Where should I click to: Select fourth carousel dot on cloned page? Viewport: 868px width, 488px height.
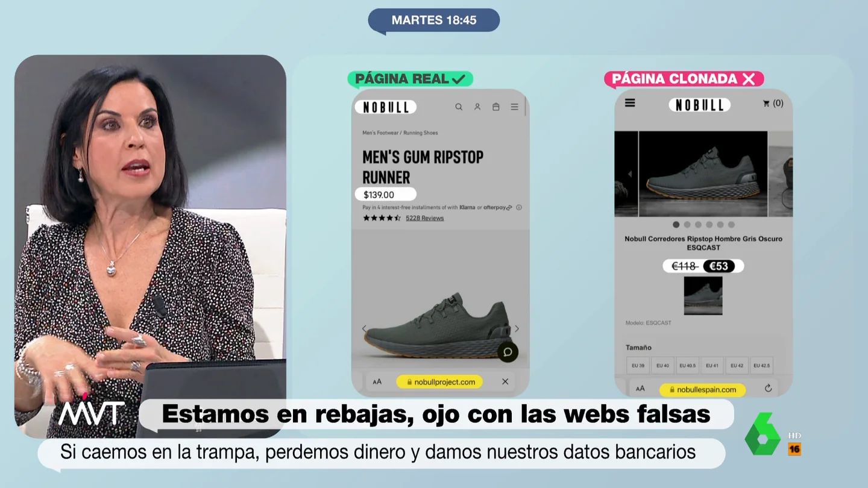click(x=709, y=225)
